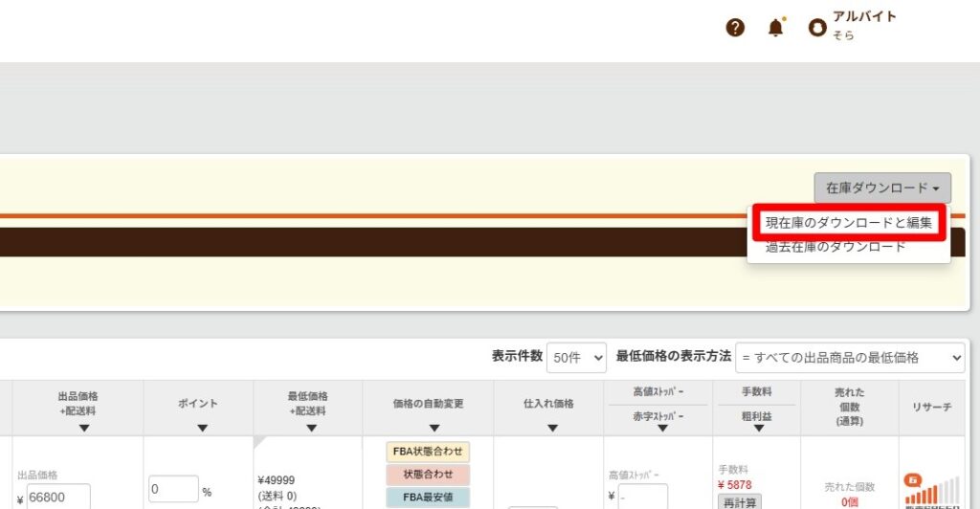Expand the 在庫ダウンロード dropdown button
This screenshot has width=980, height=509.
pyautogui.click(x=881, y=188)
